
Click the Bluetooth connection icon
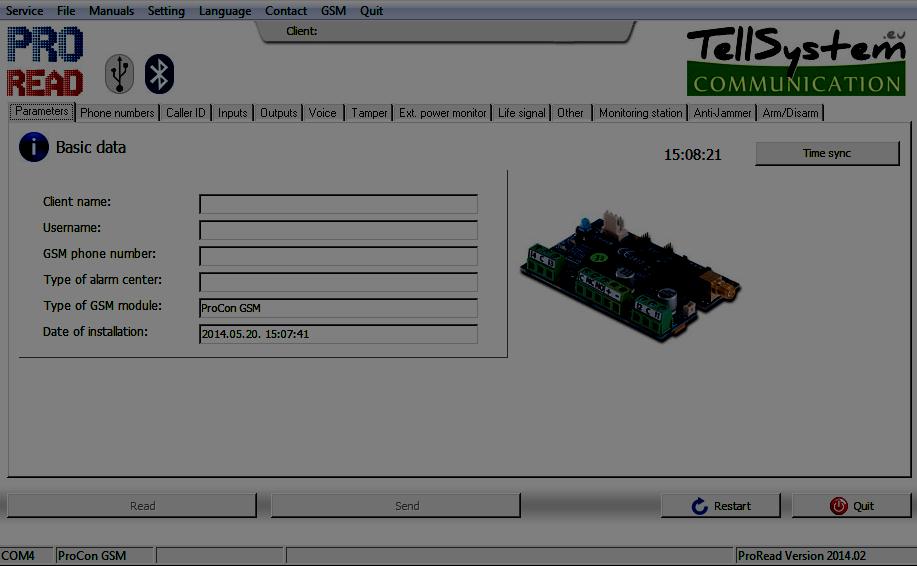pyautogui.click(x=159, y=74)
